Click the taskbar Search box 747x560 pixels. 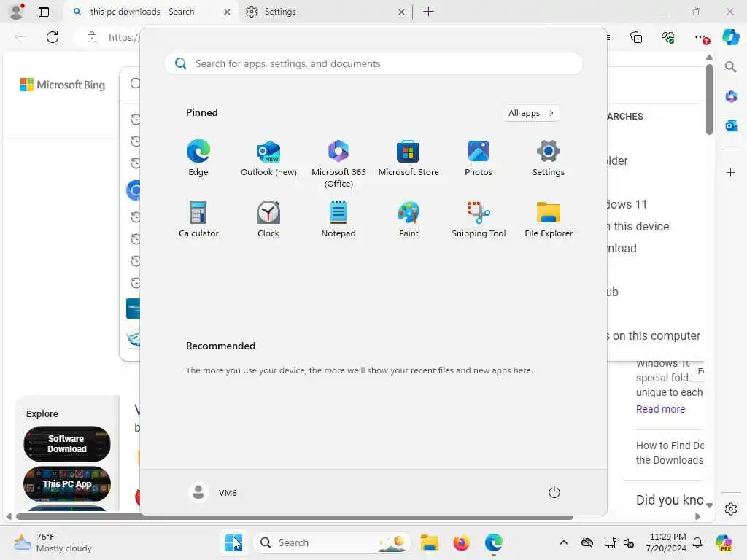(x=332, y=542)
